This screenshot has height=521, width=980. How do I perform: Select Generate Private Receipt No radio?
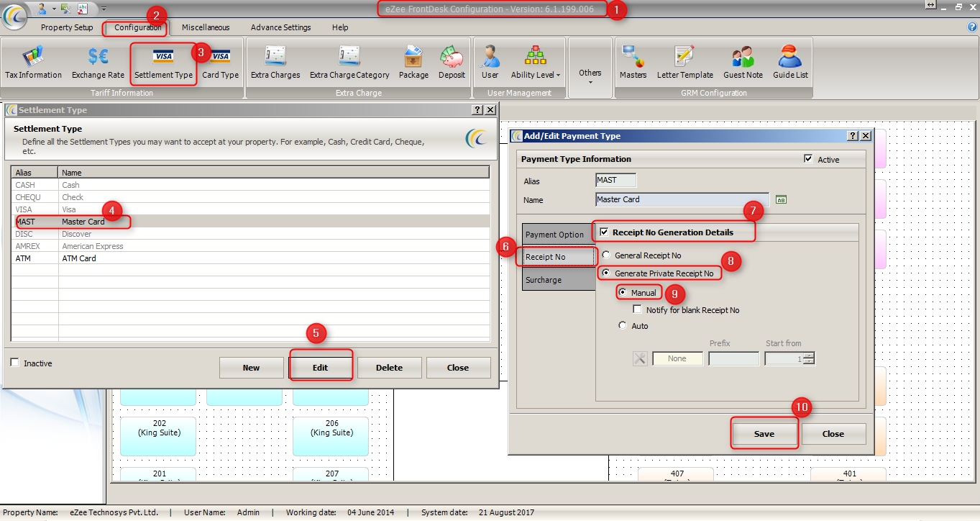[x=607, y=273]
